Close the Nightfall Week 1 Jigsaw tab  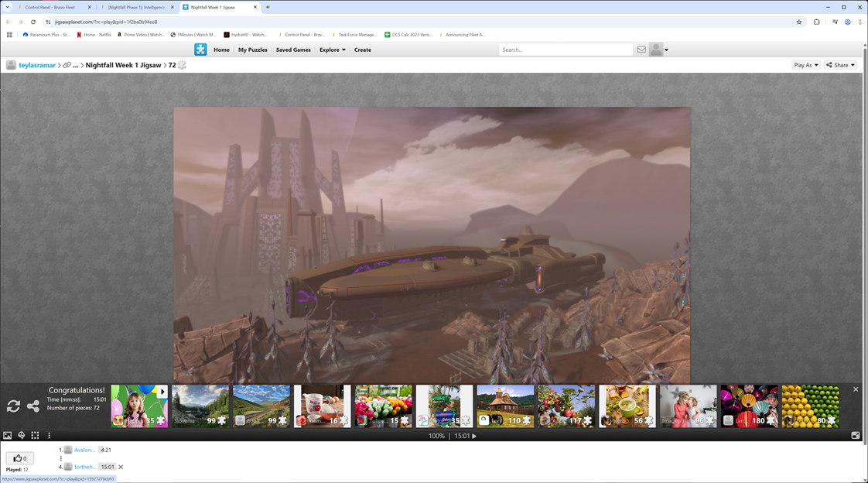pyautogui.click(x=255, y=7)
